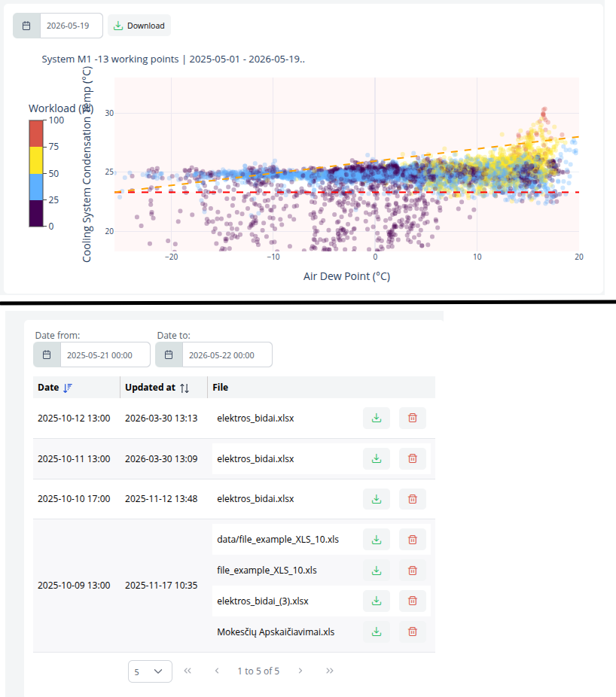Delete elektros_bidai_(3).xlsx file
The height and width of the screenshot is (697, 616).
click(x=413, y=601)
